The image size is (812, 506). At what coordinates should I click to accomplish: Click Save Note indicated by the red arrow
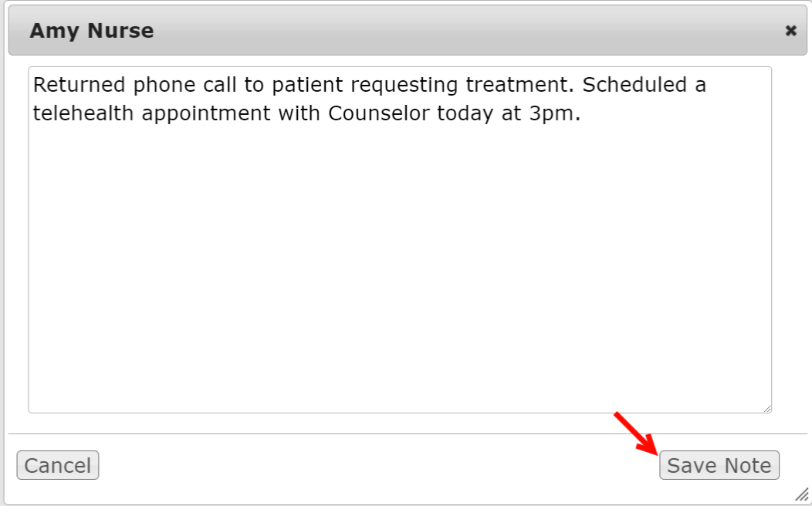click(x=719, y=464)
